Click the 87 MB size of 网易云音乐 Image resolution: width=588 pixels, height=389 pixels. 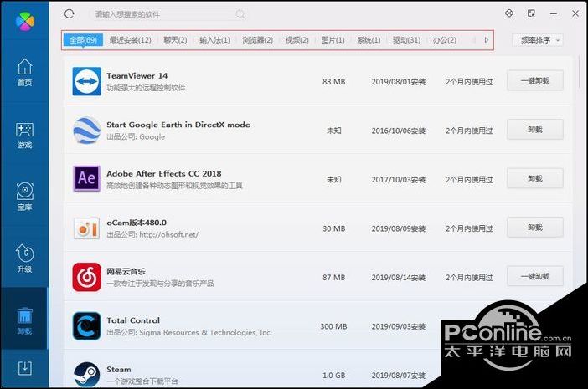[333, 278]
